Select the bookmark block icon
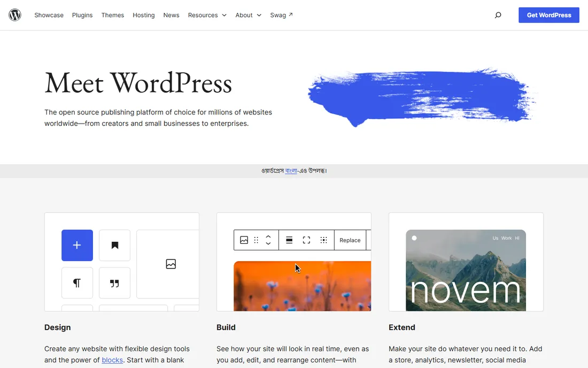The image size is (588, 368). 115,246
